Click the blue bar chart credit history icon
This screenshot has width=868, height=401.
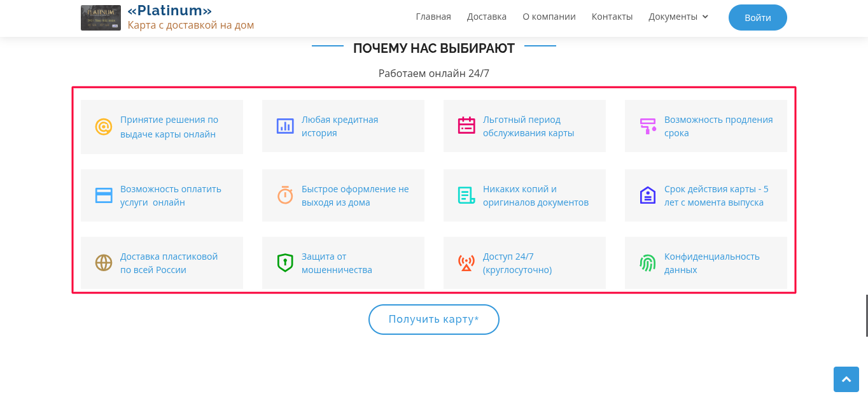285,126
